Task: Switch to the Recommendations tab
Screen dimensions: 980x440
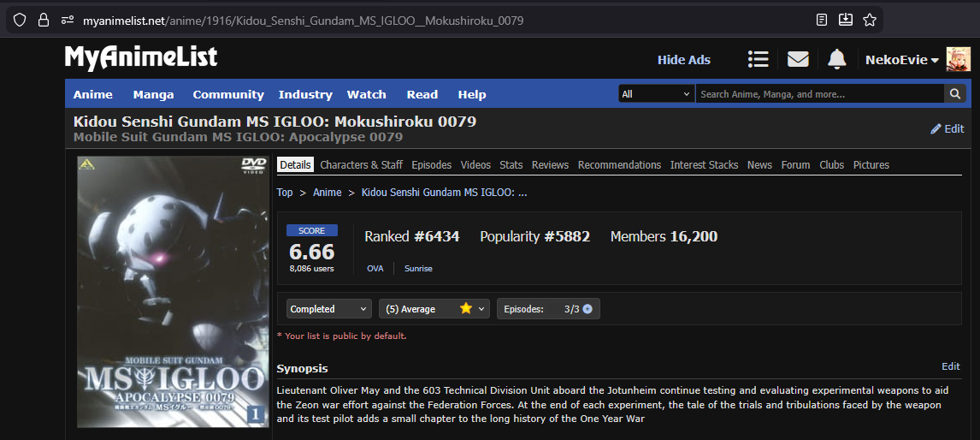Action: coord(619,164)
